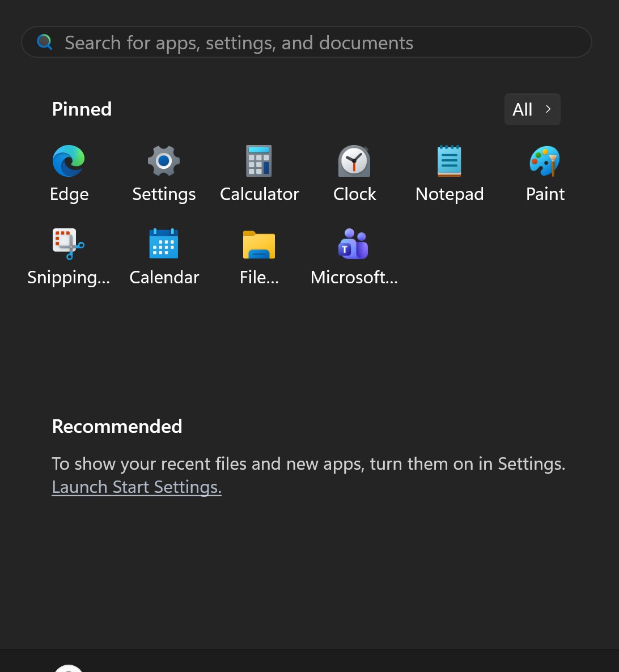The image size is (619, 672).
Task: Select the recent files message text
Action: [308, 463]
